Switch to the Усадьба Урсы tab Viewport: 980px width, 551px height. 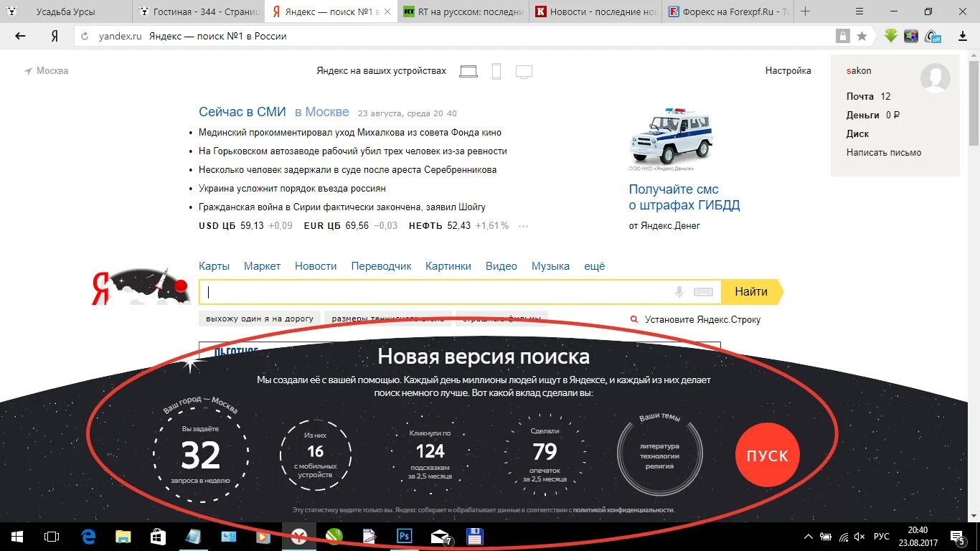tap(66, 11)
